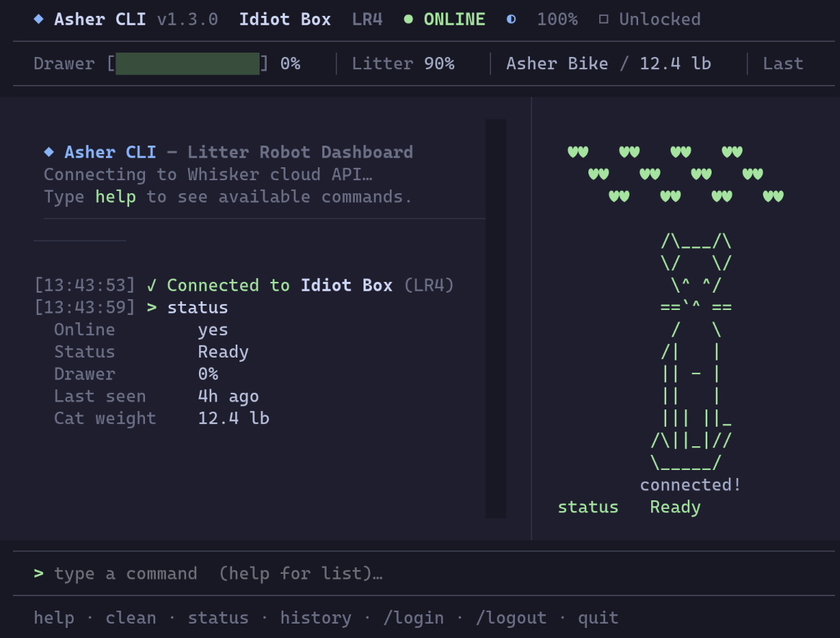Click the Cat weight 12.4 lb value
The image size is (840, 638).
[x=234, y=418]
